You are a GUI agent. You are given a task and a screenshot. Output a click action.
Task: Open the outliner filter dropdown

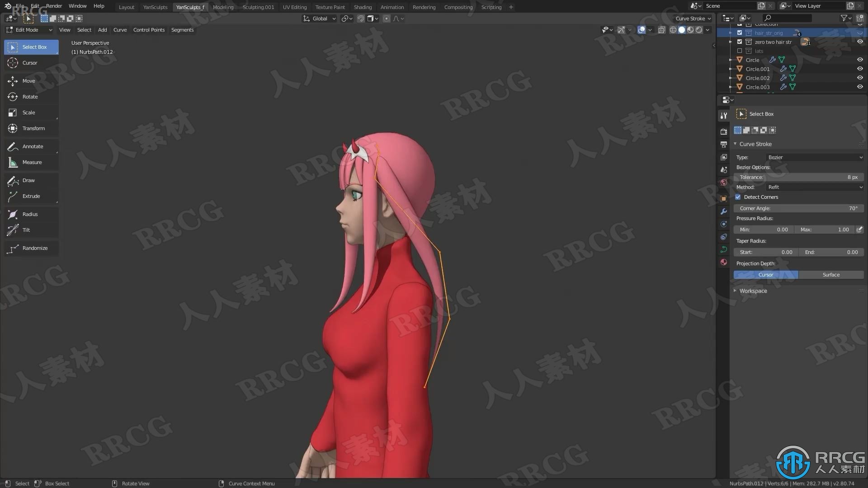pos(846,18)
